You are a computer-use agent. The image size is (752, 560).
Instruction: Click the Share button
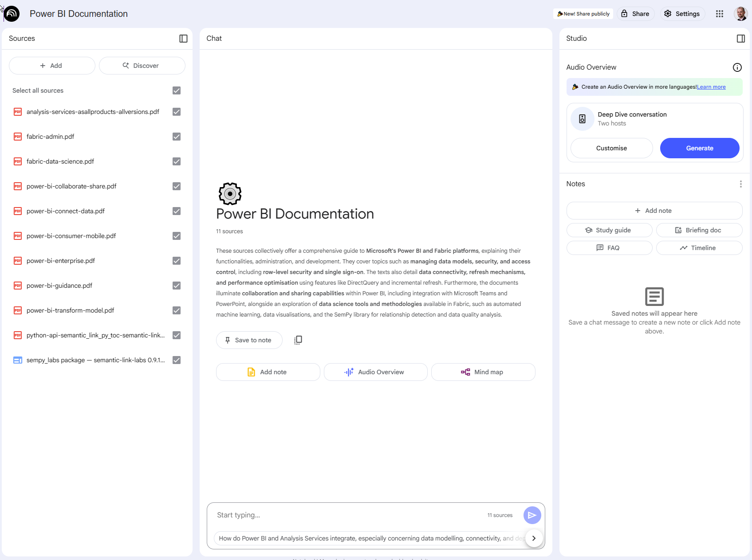[x=635, y=14]
